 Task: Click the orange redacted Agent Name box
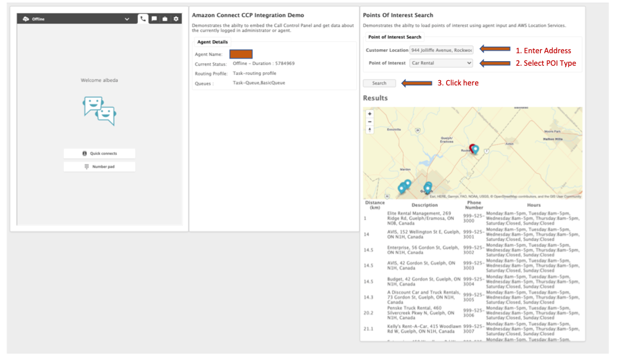point(240,54)
